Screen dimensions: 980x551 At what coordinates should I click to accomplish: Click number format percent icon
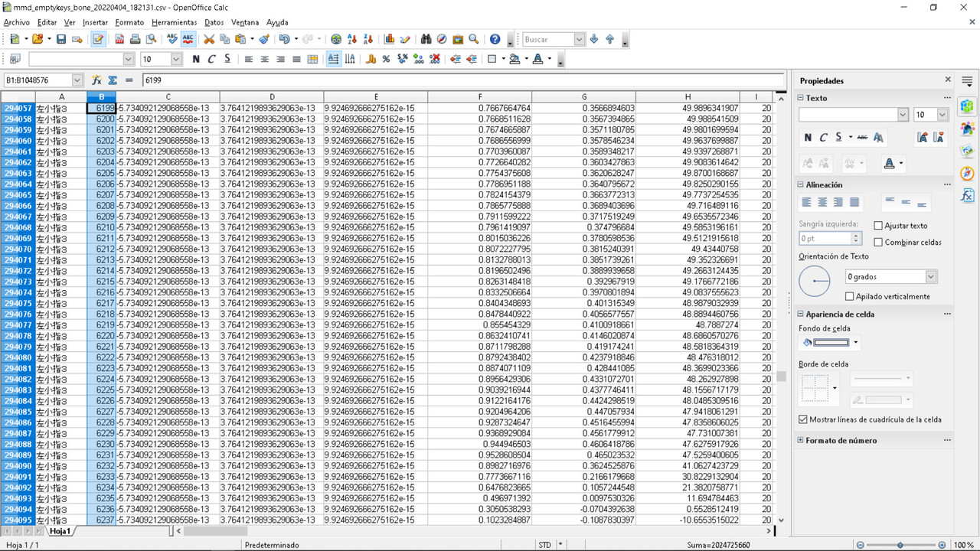[386, 59]
